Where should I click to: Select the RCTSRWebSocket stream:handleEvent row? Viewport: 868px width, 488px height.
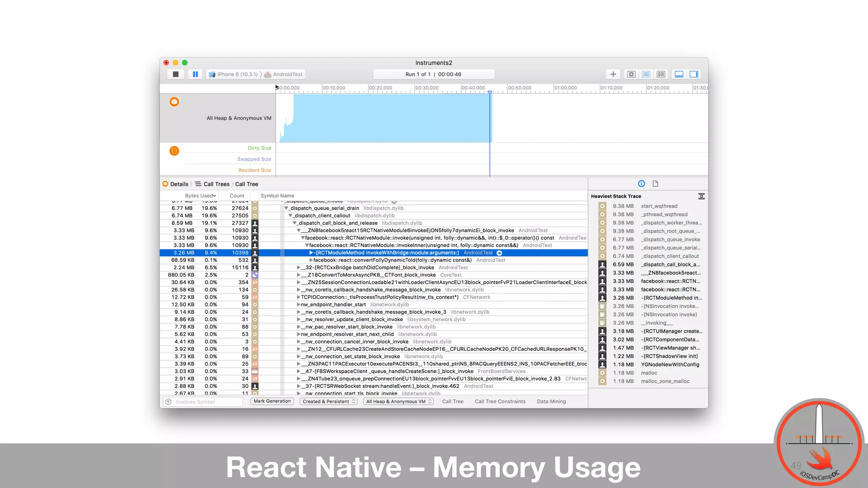(x=373, y=386)
